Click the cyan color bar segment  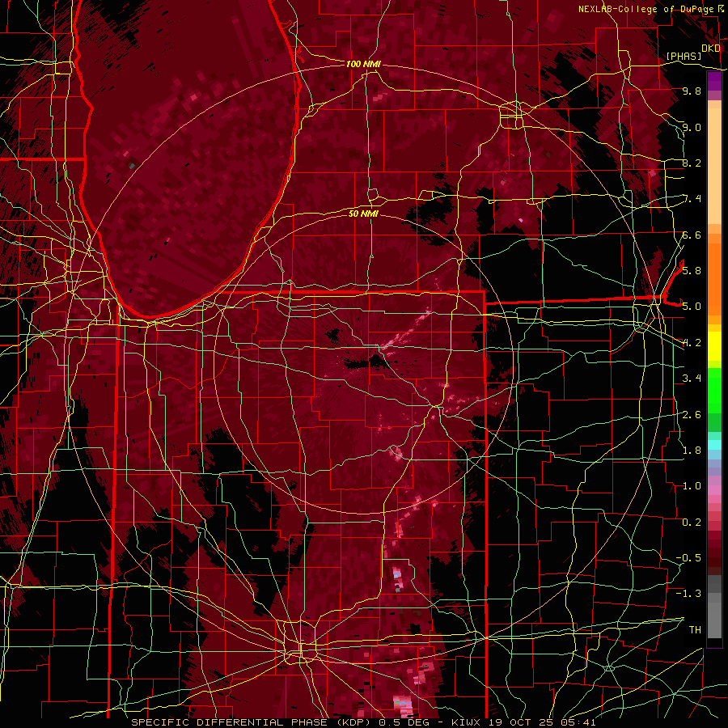click(714, 444)
